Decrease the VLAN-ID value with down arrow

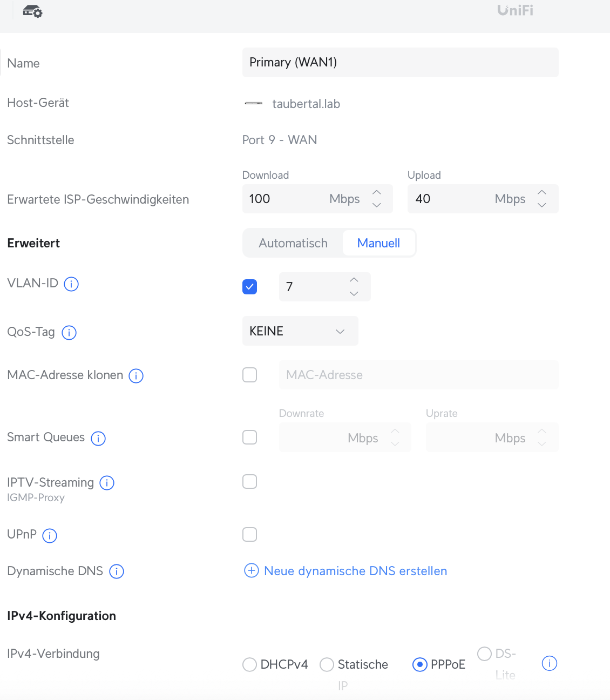point(354,293)
